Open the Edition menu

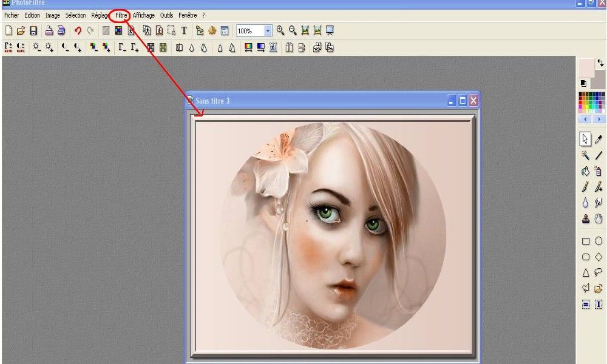click(32, 15)
